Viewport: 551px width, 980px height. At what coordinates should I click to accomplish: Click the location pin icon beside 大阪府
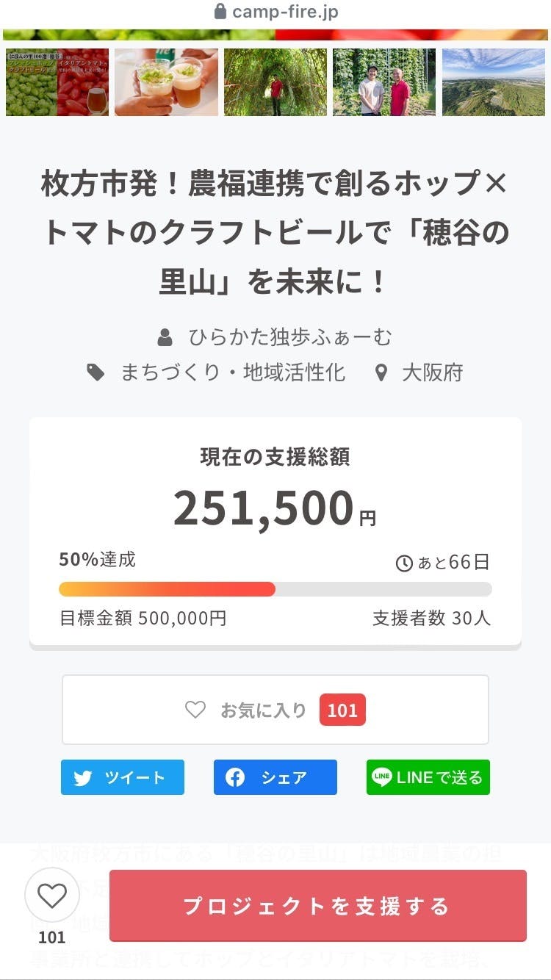coord(381,372)
